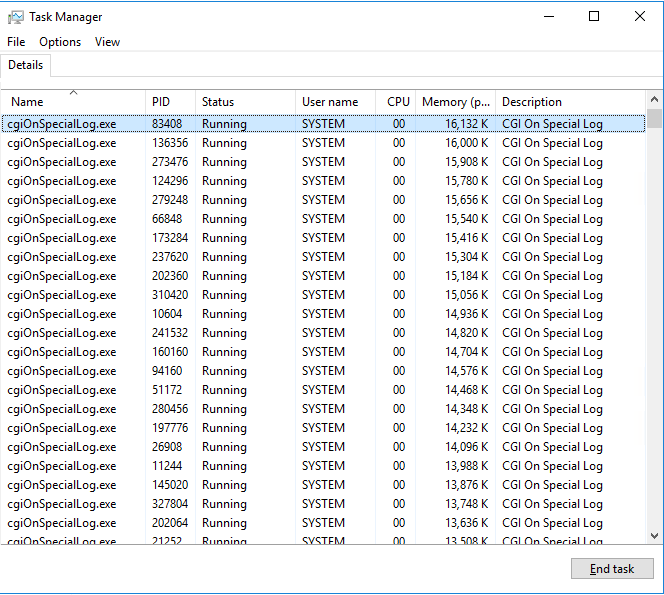Select the process with PID 202360
This screenshot has width=664, height=595.
[323, 276]
